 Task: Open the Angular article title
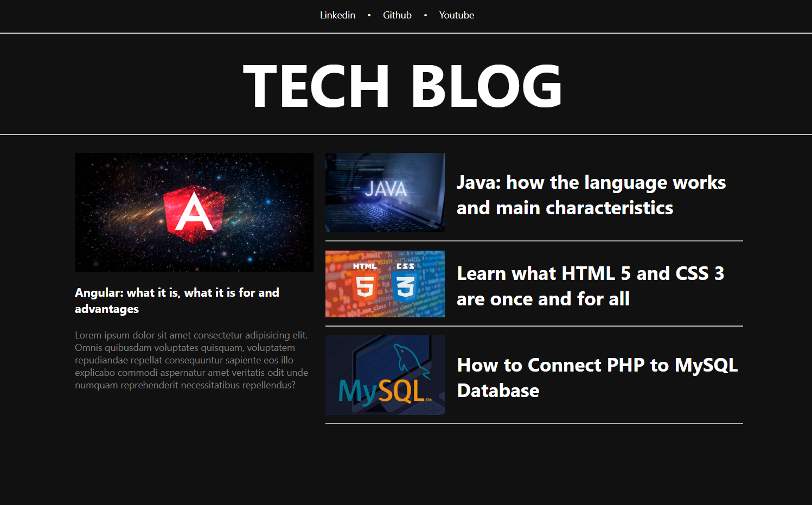tap(177, 301)
